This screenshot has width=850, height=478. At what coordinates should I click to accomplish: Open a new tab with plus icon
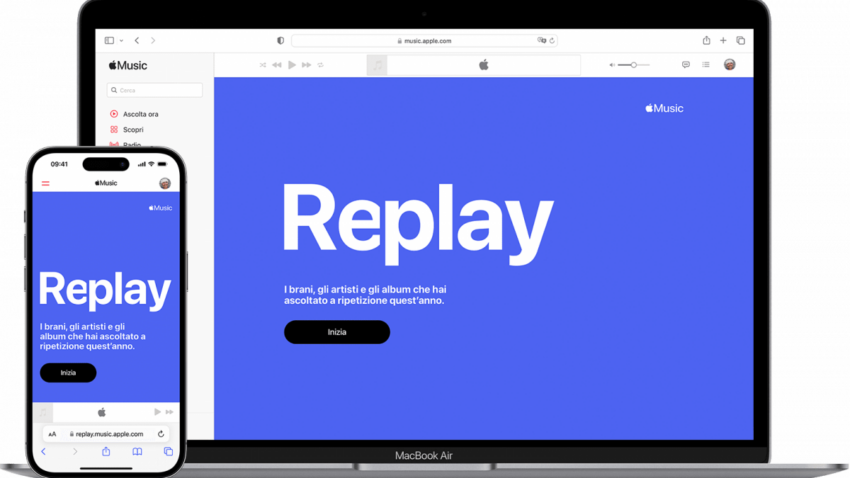723,41
